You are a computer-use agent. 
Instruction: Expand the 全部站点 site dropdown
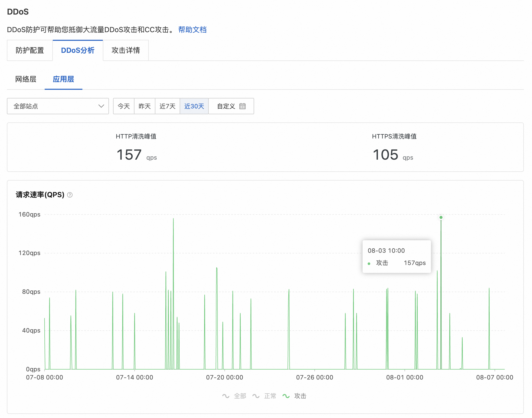[x=58, y=106]
